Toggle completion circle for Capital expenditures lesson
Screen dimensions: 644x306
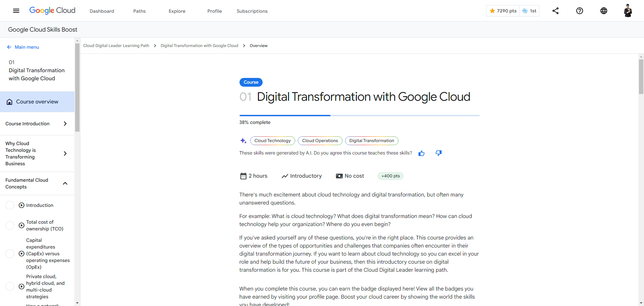(10, 254)
